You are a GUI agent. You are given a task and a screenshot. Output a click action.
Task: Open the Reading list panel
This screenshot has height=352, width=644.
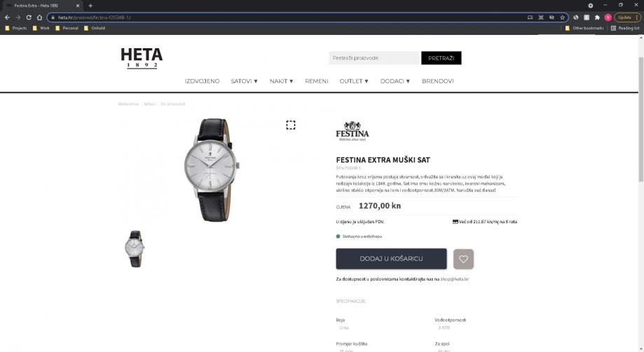(625, 28)
